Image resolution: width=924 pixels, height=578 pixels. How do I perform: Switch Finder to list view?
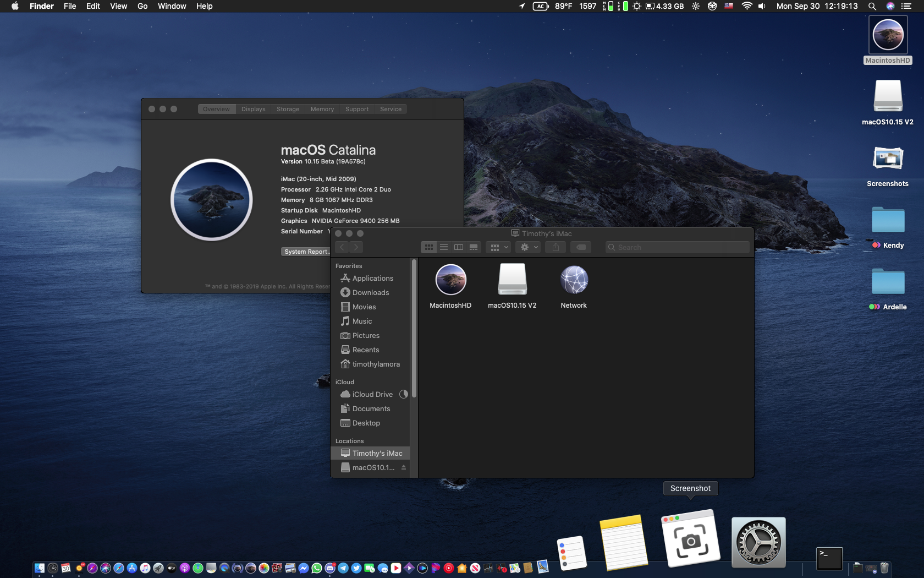coord(444,247)
